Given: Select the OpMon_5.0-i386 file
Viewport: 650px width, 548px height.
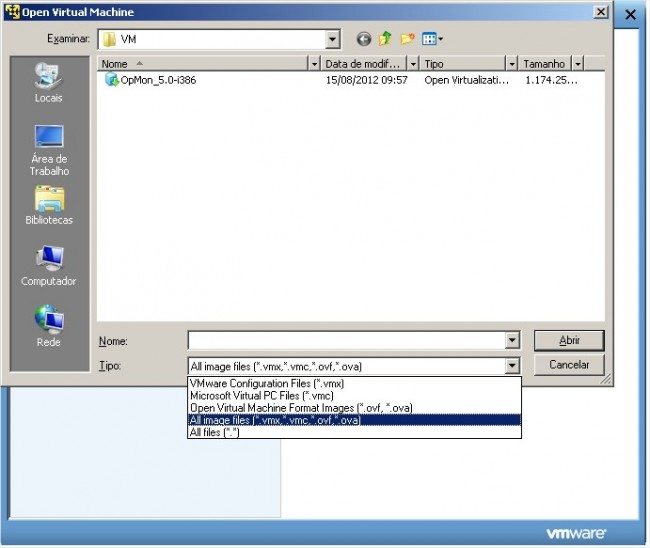Looking at the screenshot, I should pyautogui.click(x=157, y=80).
